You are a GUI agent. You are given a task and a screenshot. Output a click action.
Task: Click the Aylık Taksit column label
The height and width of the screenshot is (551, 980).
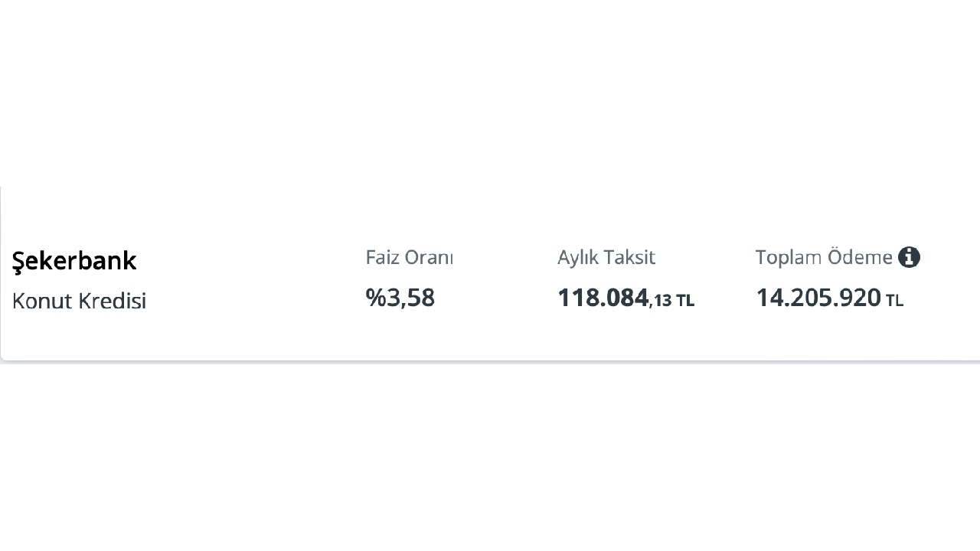coord(606,258)
